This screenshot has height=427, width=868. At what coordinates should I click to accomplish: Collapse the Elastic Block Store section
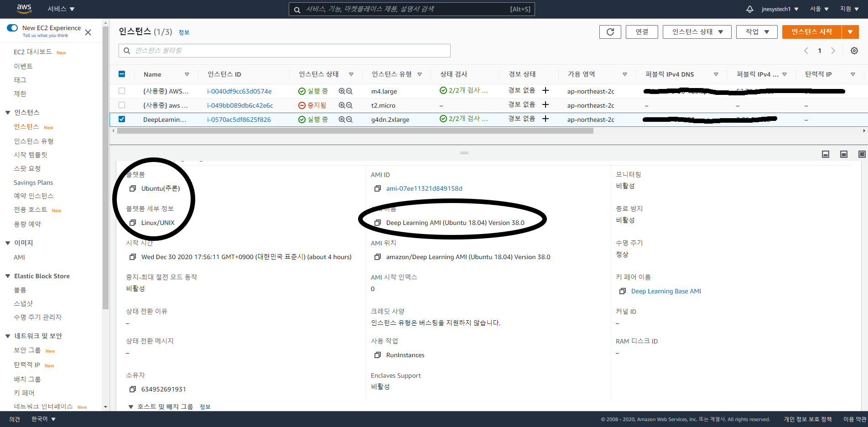[7, 276]
